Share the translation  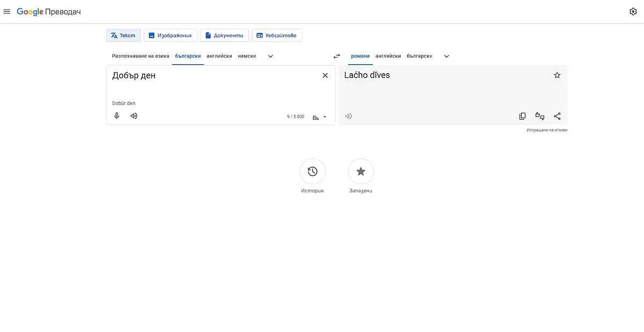pyautogui.click(x=557, y=116)
